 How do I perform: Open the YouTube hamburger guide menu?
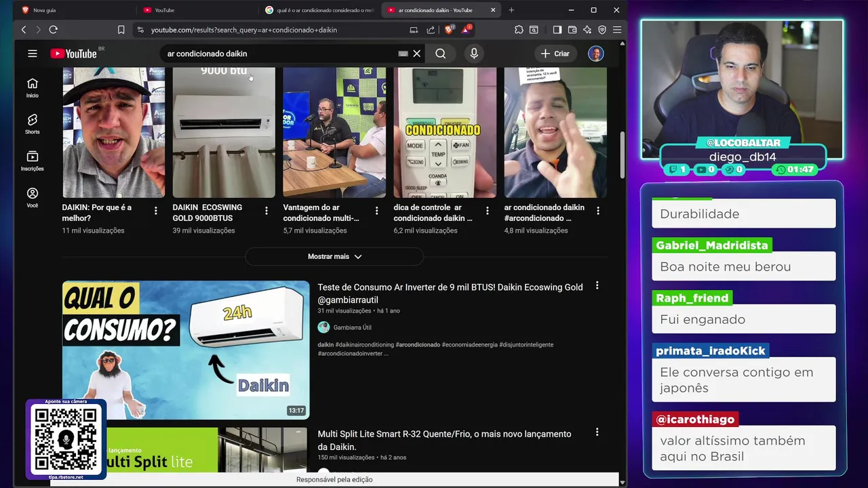click(32, 54)
